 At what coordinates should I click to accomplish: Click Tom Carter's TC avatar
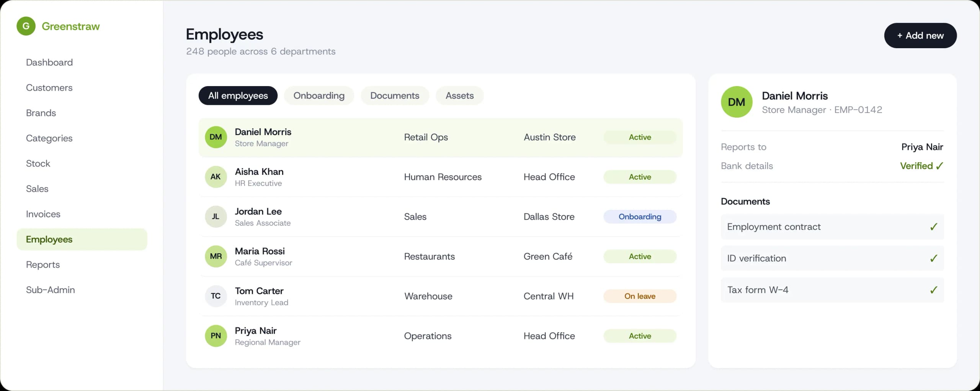(x=216, y=296)
